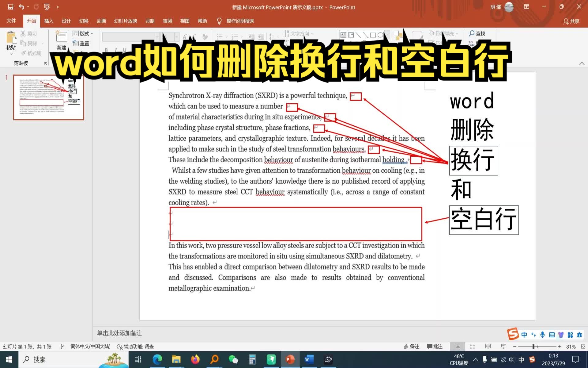Click the 81% zoom level
This screenshot has height=368, width=588.
(571, 347)
